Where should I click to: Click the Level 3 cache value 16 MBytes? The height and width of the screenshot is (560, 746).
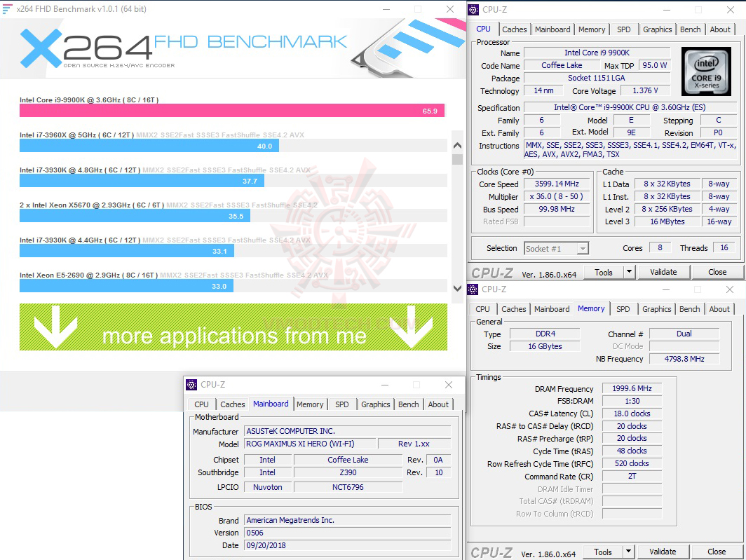click(x=667, y=221)
